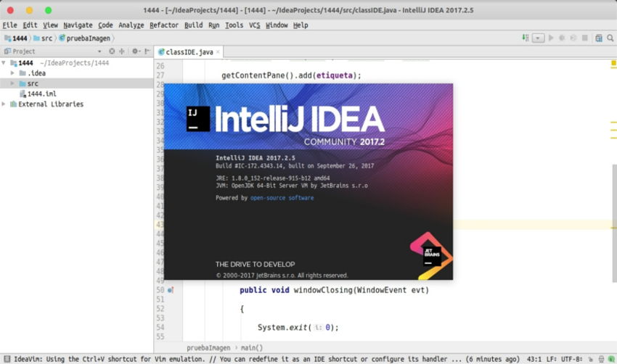Screen dimensions: 617x364
Task: Click the Hector inspections icon in status bar
Action: click(x=601, y=359)
